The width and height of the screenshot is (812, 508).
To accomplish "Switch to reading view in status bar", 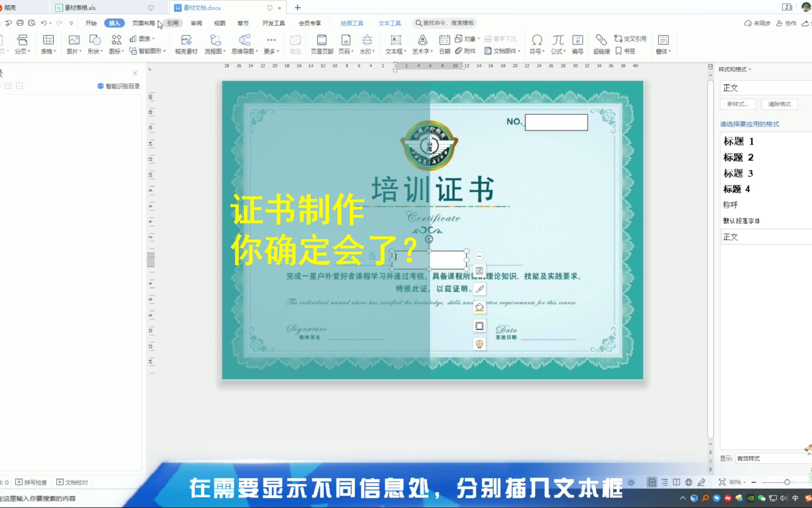I will pos(676,482).
